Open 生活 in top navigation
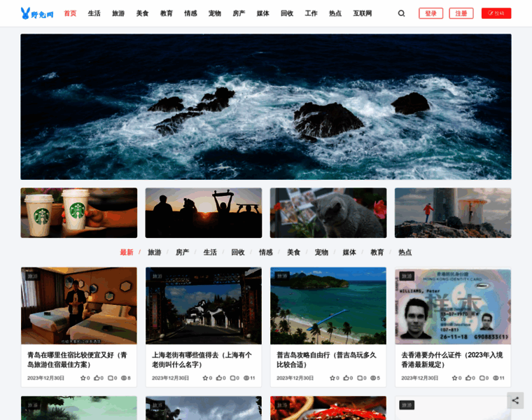This screenshot has width=532, height=420. [x=94, y=13]
